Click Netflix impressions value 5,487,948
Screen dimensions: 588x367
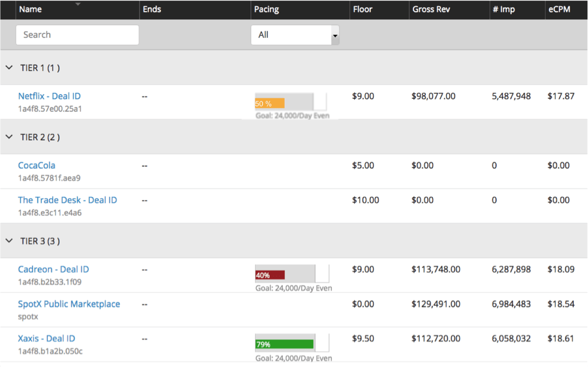(x=511, y=96)
